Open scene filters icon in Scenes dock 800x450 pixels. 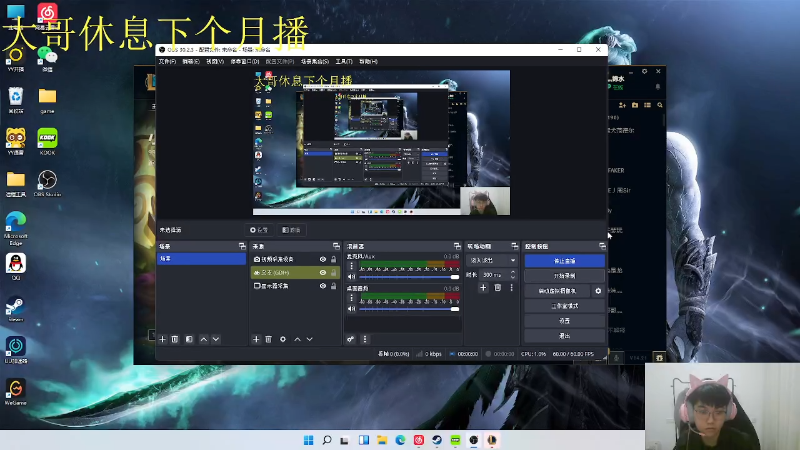click(189, 339)
